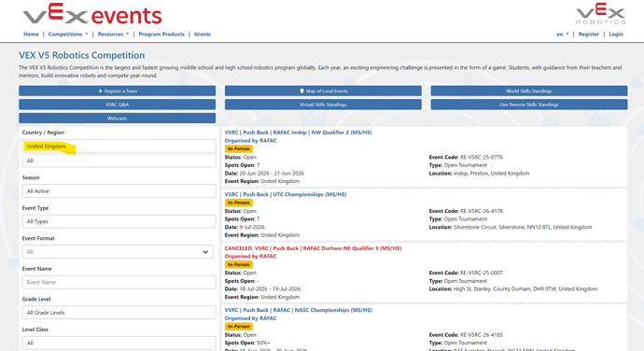644x351 pixels.
Task: Open Map of Local Events
Action: click(323, 91)
